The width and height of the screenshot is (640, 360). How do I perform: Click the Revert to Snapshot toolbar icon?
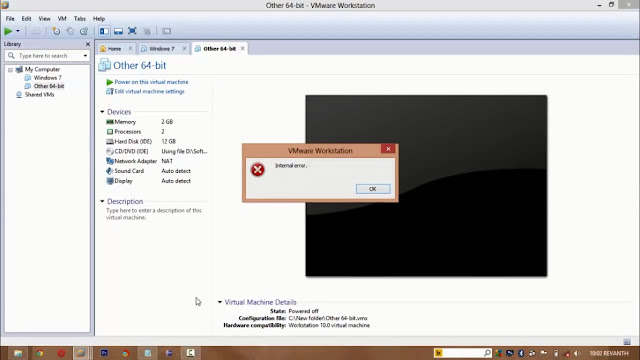70,31
